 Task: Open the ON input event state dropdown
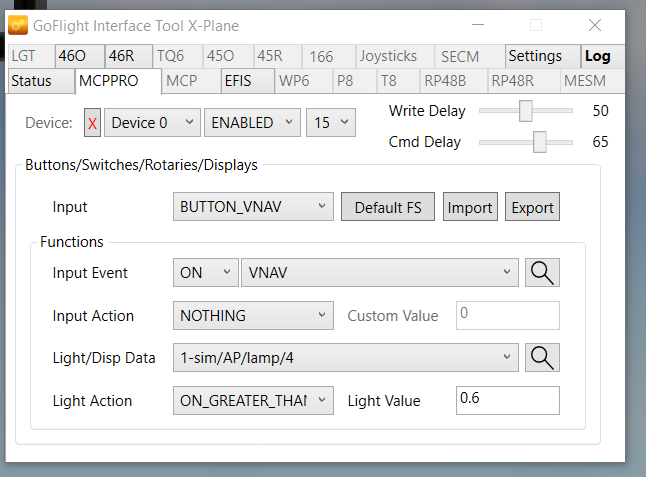206,273
